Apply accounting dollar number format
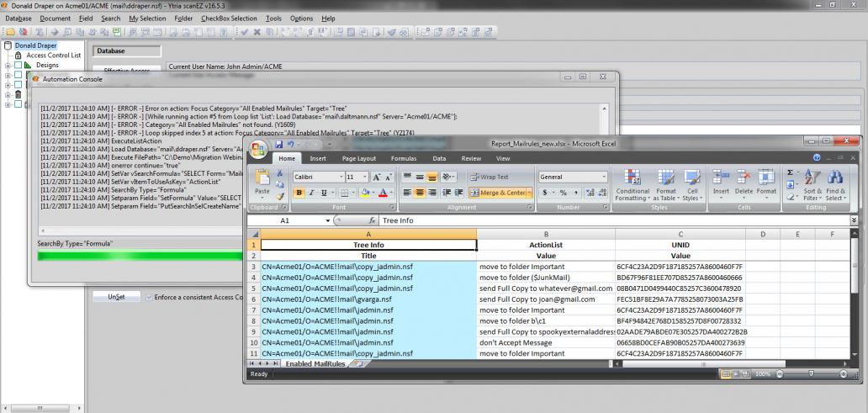 (545, 193)
